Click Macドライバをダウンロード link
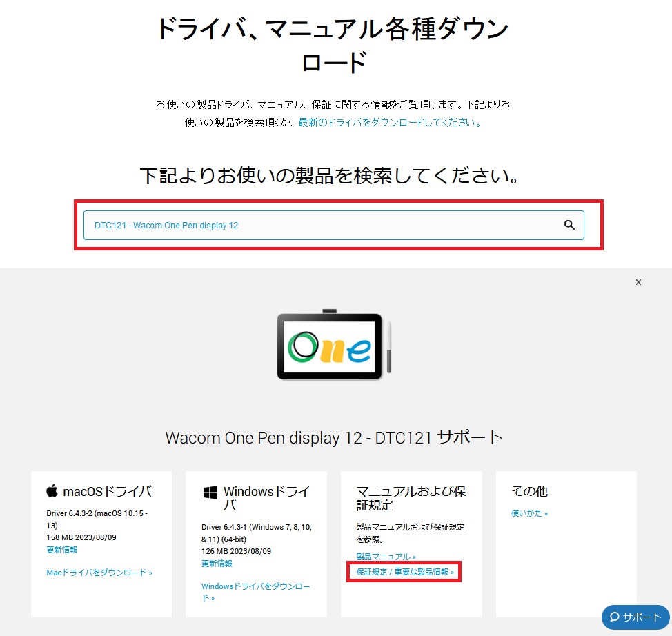The image size is (672, 636). tap(99, 573)
